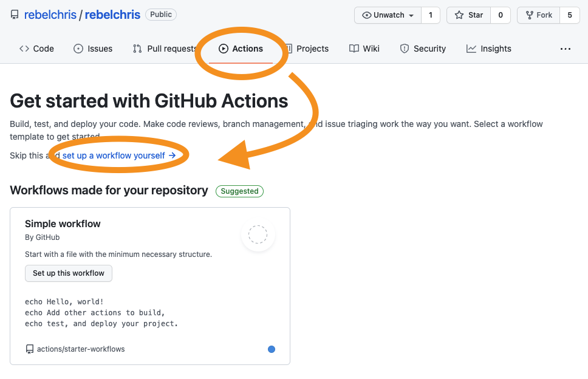The height and width of the screenshot is (379, 588).
Task: Click the Issues circle icon
Action: click(78, 49)
